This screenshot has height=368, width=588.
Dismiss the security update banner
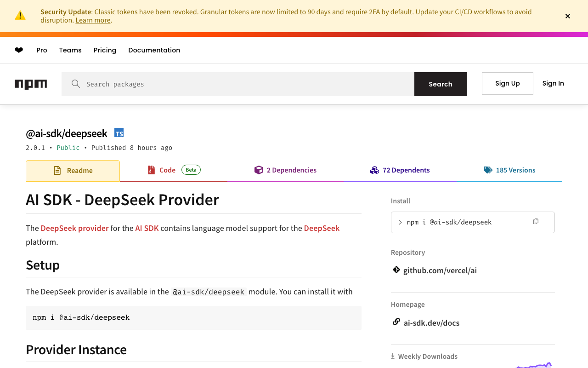568,16
